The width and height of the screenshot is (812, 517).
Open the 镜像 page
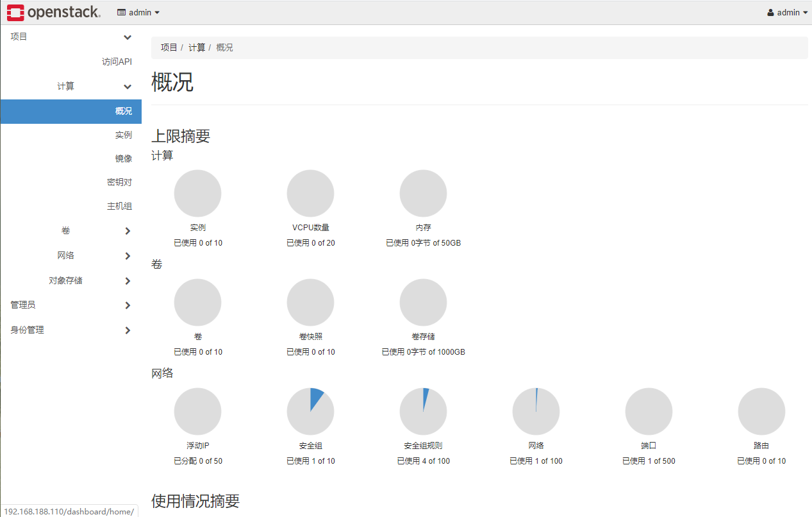(x=122, y=158)
